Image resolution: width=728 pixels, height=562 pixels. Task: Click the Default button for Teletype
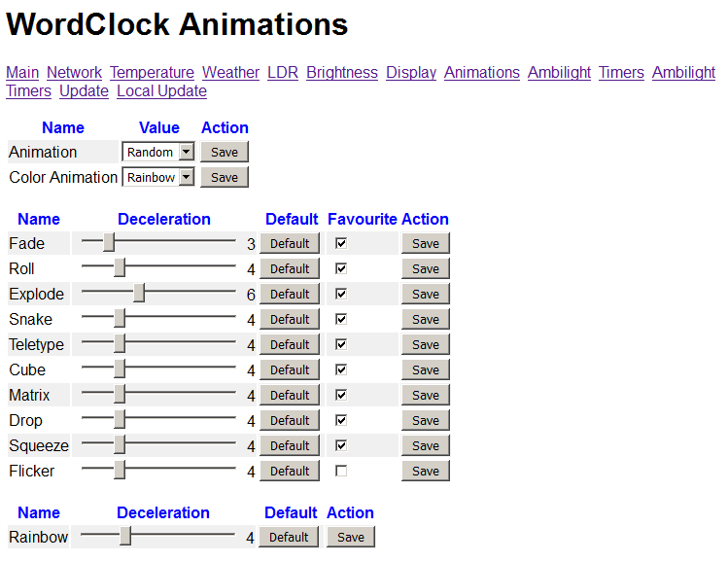point(290,344)
